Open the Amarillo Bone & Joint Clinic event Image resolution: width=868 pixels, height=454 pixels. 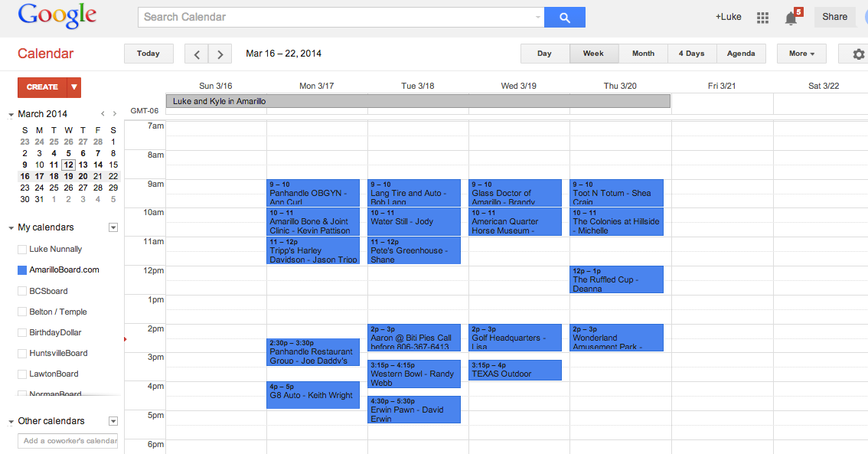[313, 221]
